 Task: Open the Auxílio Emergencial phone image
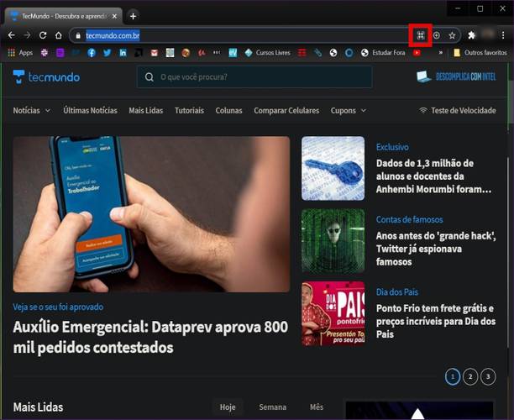click(151, 214)
